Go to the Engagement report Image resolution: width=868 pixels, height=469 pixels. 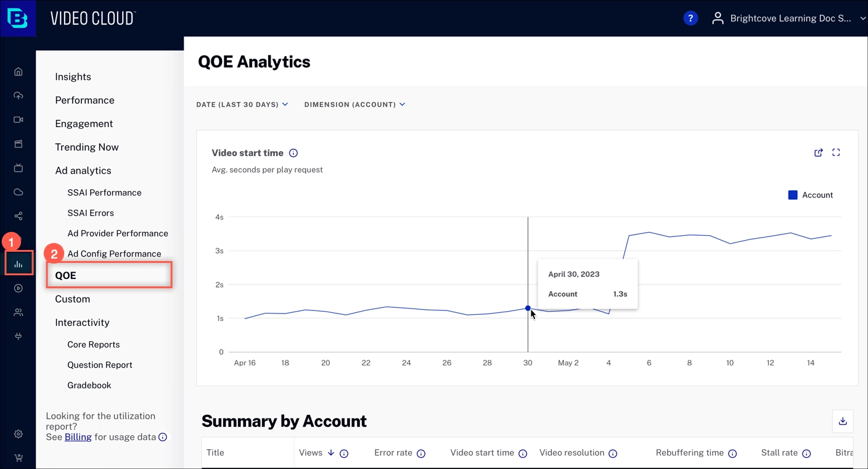coord(84,123)
